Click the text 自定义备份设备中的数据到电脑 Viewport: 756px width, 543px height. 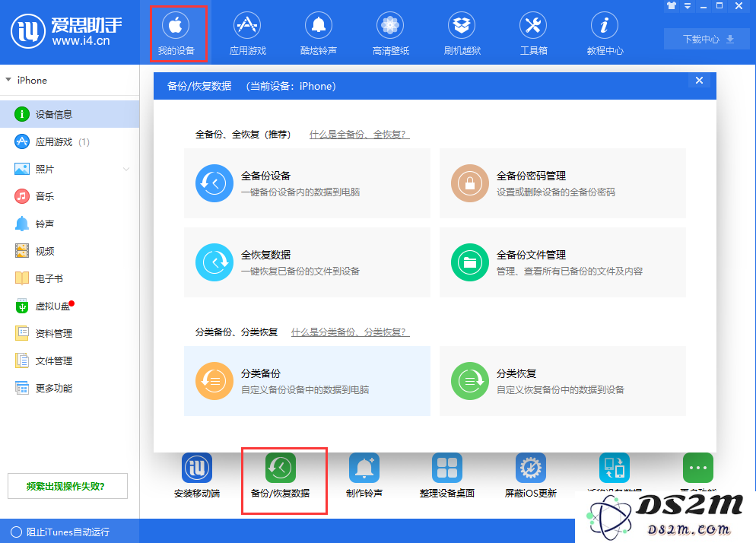click(305, 389)
